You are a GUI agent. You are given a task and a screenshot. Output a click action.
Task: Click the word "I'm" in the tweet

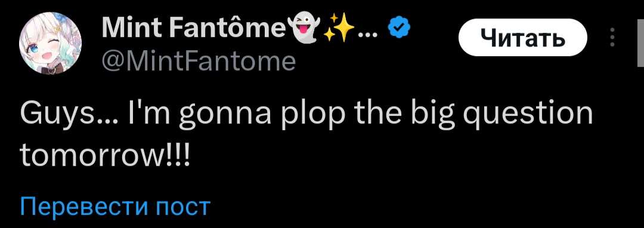pos(150,114)
